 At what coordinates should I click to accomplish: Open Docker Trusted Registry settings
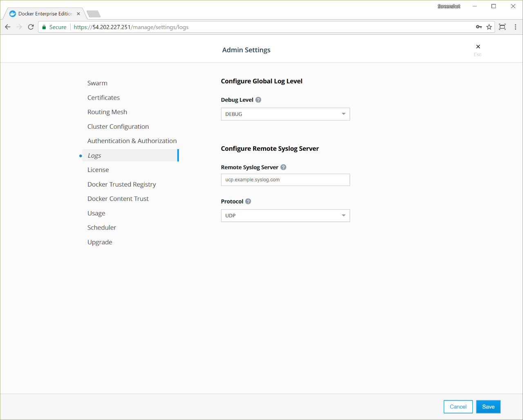121,184
